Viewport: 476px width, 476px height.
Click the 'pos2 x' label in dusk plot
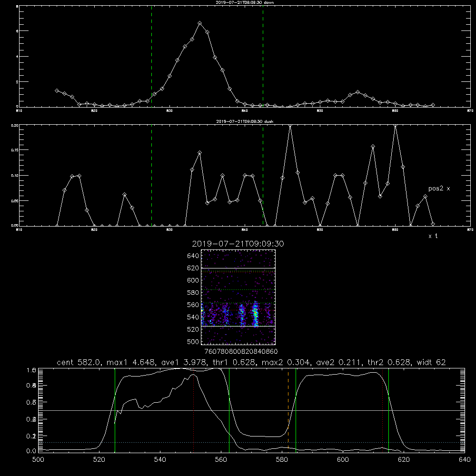click(439, 188)
